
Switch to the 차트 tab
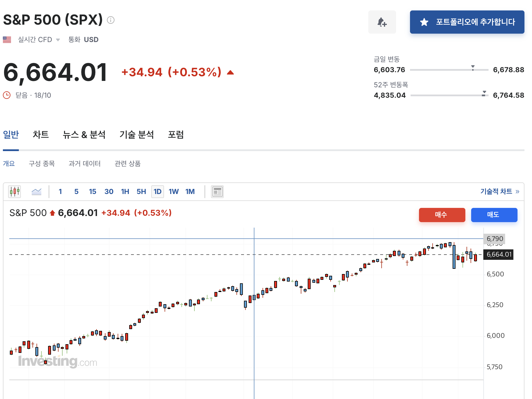pos(40,134)
